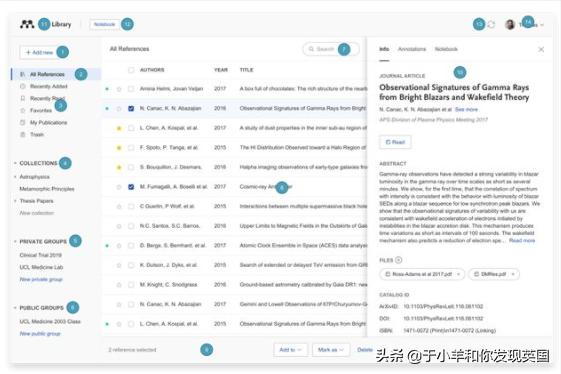Switch to the Notebook tab in side panel
This screenshot has height=374, width=561.
coord(446,49)
